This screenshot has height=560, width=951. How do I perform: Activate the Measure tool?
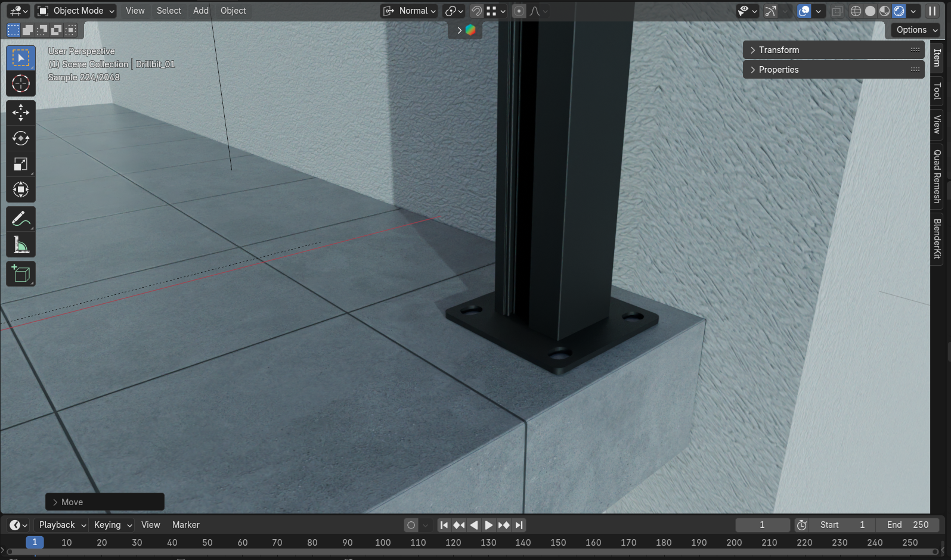point(21,245)
